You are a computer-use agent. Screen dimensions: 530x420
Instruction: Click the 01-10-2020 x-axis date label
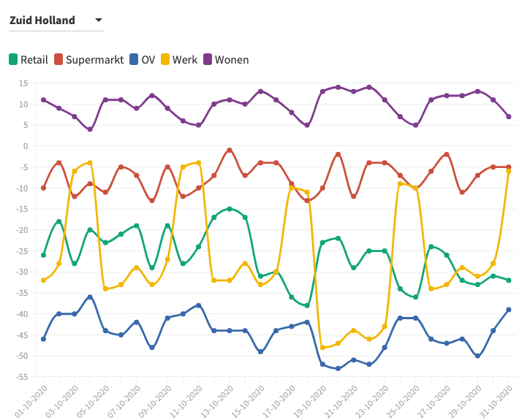32,401
